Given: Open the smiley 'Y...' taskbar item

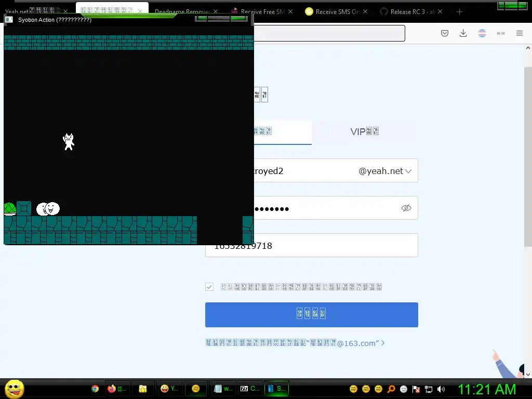Looking at the screenshot, I should pos(169,389).
